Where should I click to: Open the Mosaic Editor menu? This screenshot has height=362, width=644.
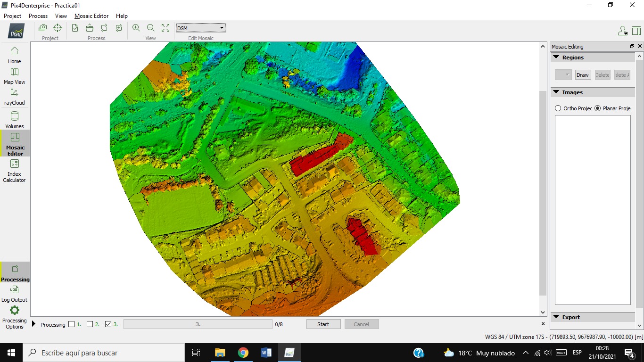point(91,16)
